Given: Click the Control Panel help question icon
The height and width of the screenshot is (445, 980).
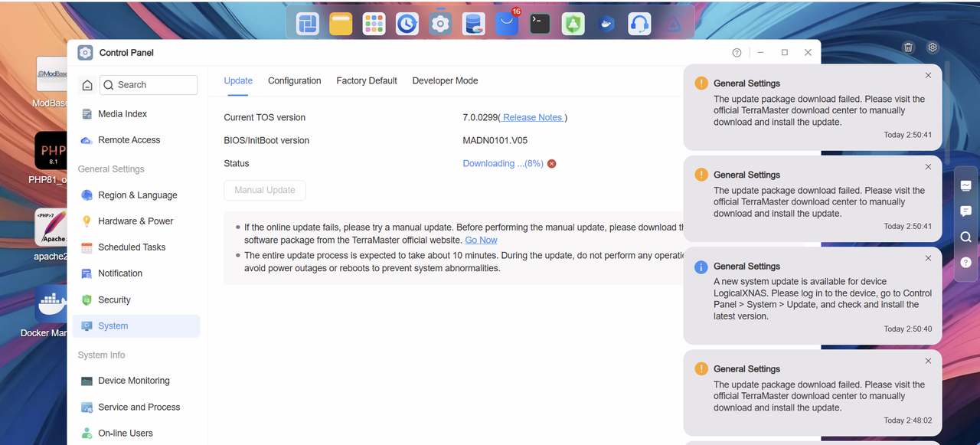Looking at the screenshot, I should (737, 53).
